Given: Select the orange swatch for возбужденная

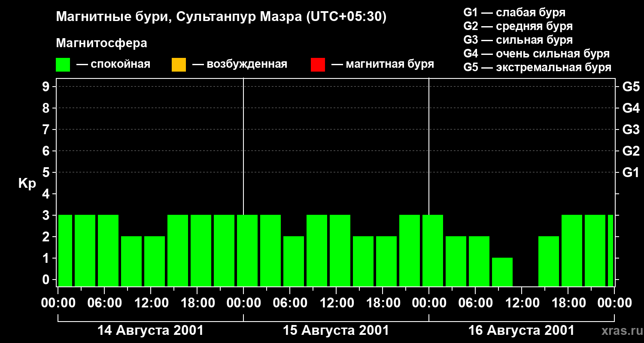Looking at the screenshot, I should (179, 65).
